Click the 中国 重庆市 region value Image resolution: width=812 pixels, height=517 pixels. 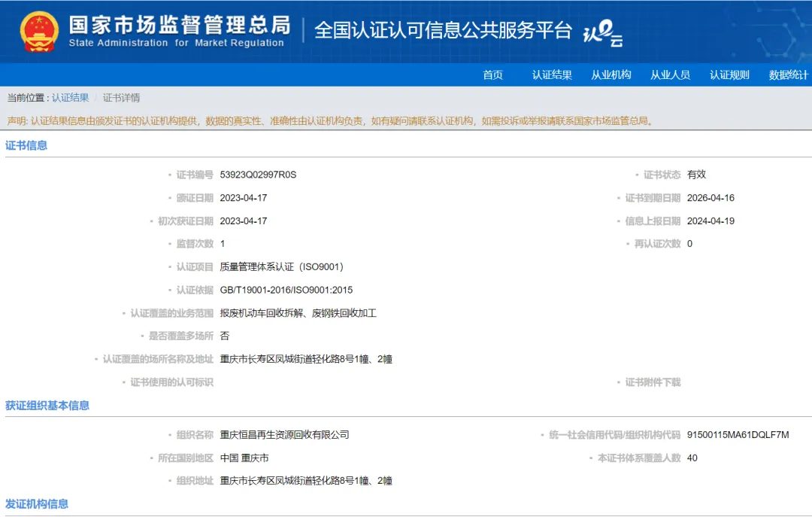[x=244, y=458]
